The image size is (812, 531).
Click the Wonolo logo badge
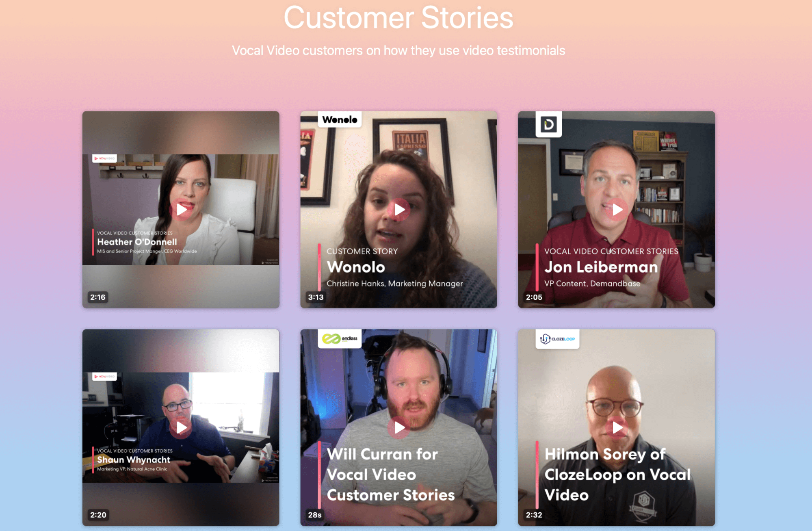[340, 119]
